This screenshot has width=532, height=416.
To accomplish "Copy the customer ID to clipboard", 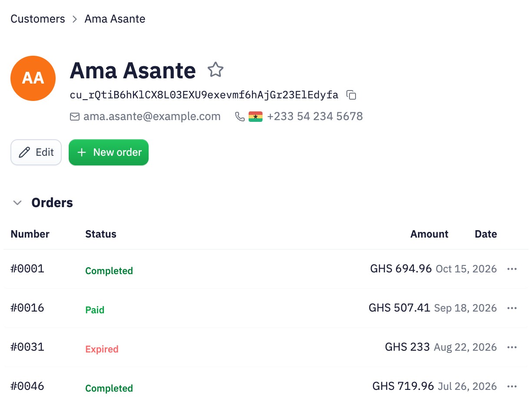I will coord(351,95).
